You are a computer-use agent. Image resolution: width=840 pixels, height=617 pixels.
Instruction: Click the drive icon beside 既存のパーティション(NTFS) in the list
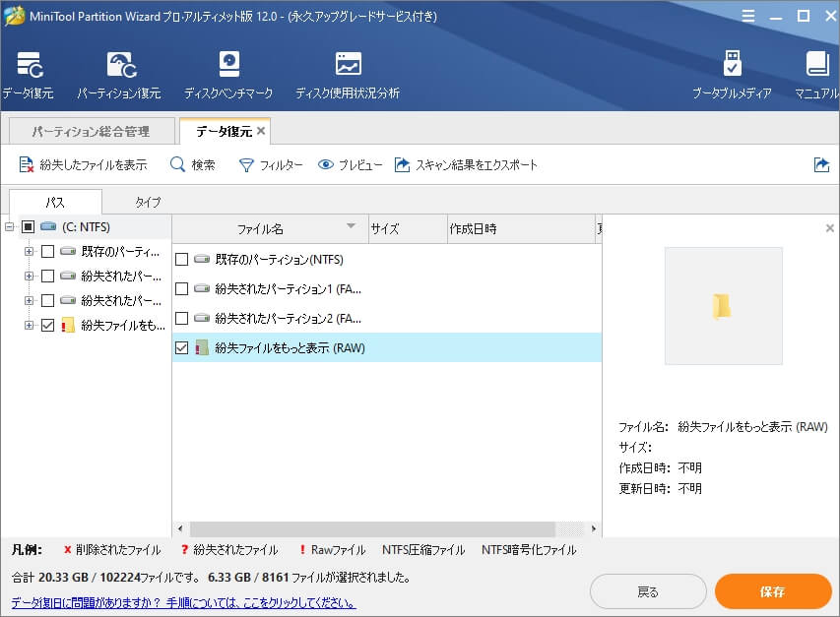[202, 260]
